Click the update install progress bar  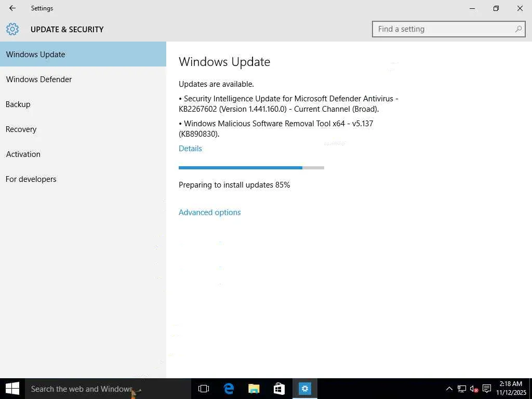tap(251, 168)
